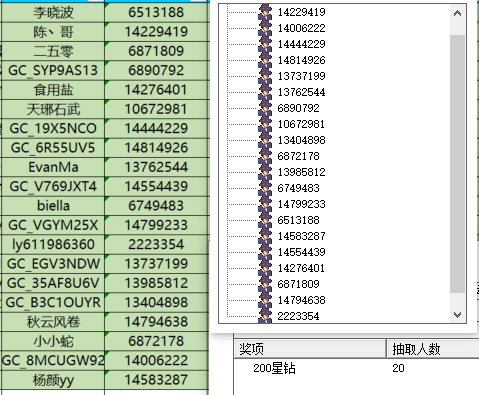Click the user icon beside 6890792 in list
Screen dimensions: 479x395
(265, 108)
